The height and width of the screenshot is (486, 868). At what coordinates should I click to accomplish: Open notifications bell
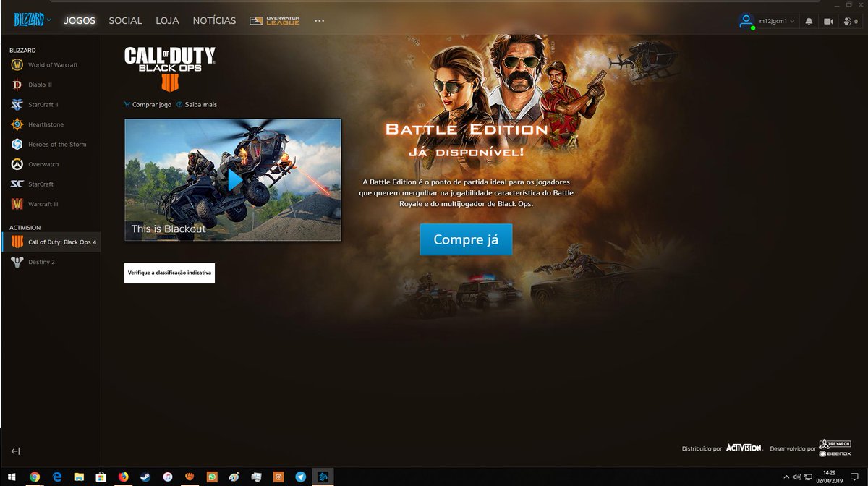pyautogui.click(x=809, y=22)
